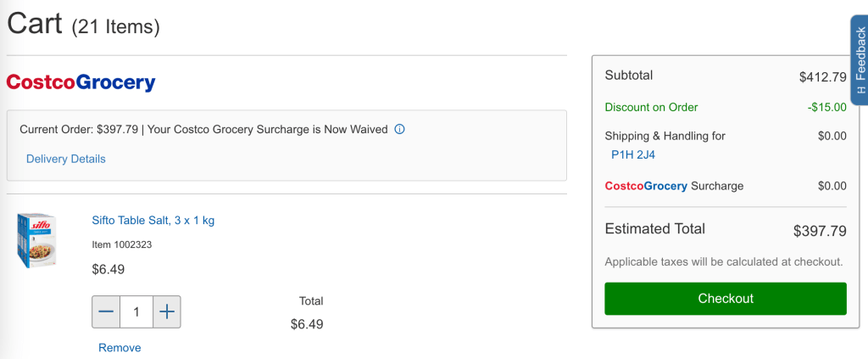Open Delivery Details

66,159
